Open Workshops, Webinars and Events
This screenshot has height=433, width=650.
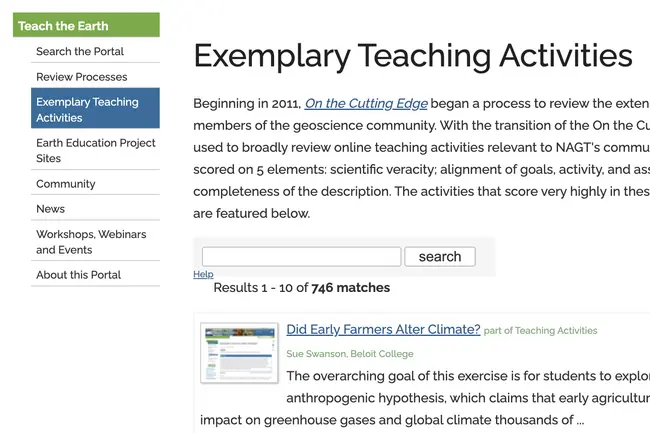(91, 242)
